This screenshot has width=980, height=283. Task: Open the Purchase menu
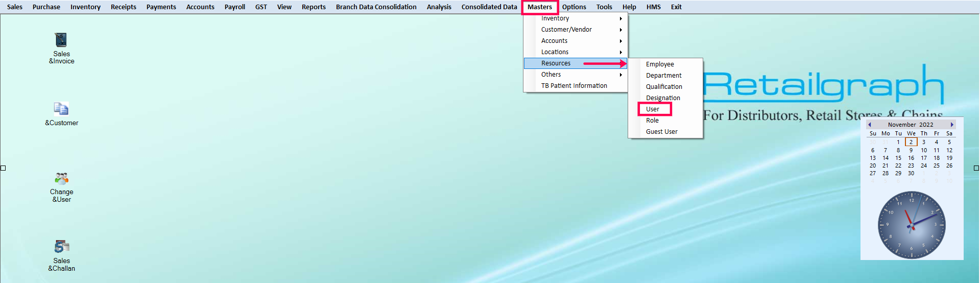(x=46, y=7)
